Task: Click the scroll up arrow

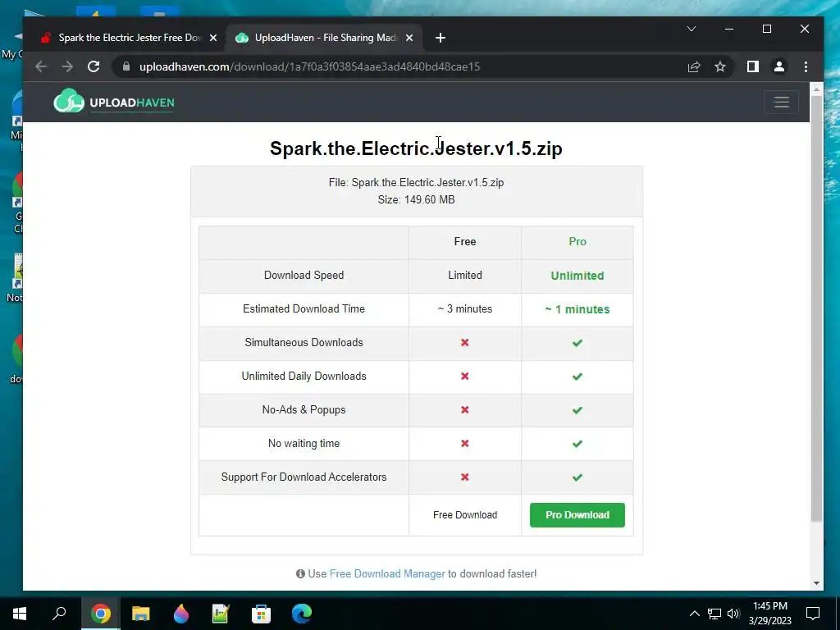Action: pos(816,89)
